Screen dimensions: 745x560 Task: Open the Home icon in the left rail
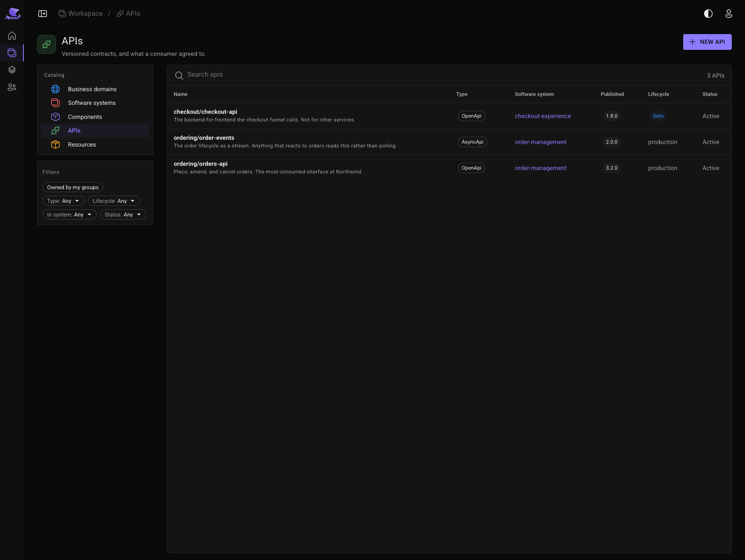tap(12, 36)
